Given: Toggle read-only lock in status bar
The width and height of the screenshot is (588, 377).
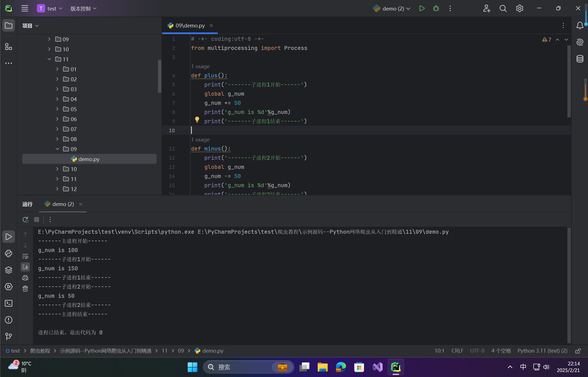Looking at the screenshot, I should [x=578, y=351].
